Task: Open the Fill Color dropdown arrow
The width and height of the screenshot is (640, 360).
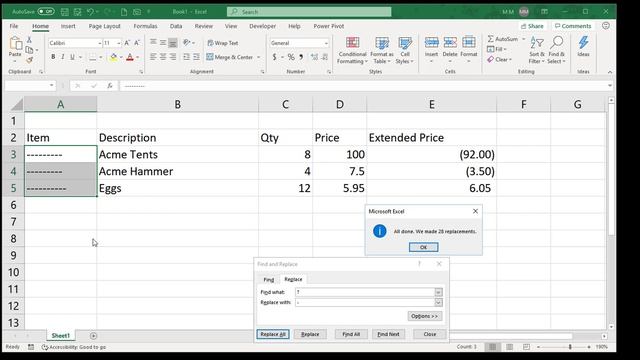Action: 121,57
